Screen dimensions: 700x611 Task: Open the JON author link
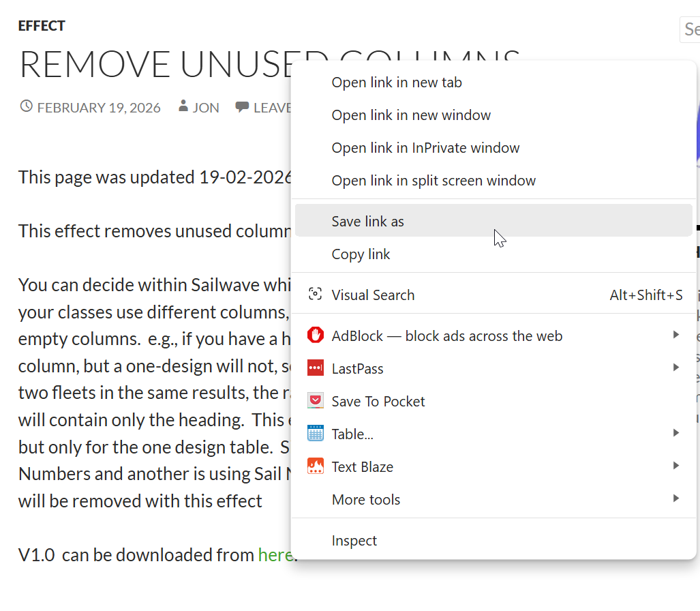206,108
